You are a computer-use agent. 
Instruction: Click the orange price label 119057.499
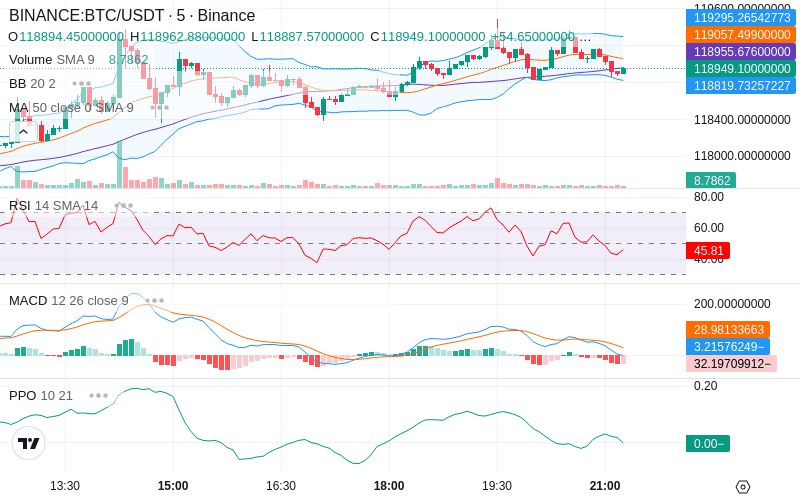[741, 35]
